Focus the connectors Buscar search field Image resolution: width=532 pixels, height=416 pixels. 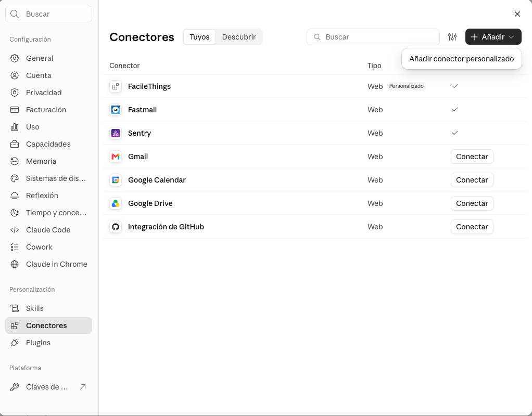click(373, 37)
